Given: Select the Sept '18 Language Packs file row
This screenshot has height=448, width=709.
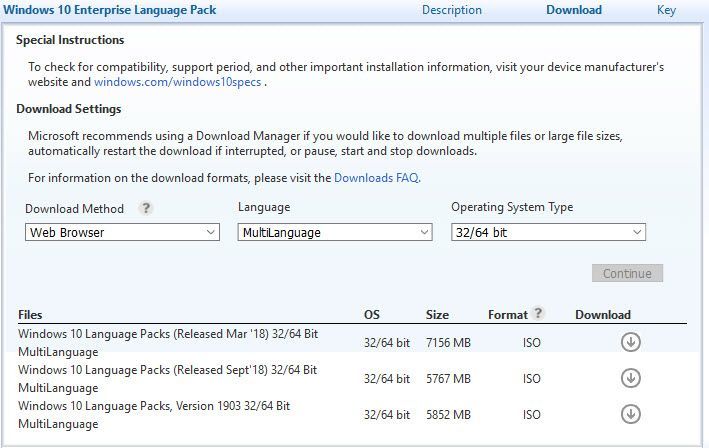Looking at the screenshot, I should click(x=168, y=378).
